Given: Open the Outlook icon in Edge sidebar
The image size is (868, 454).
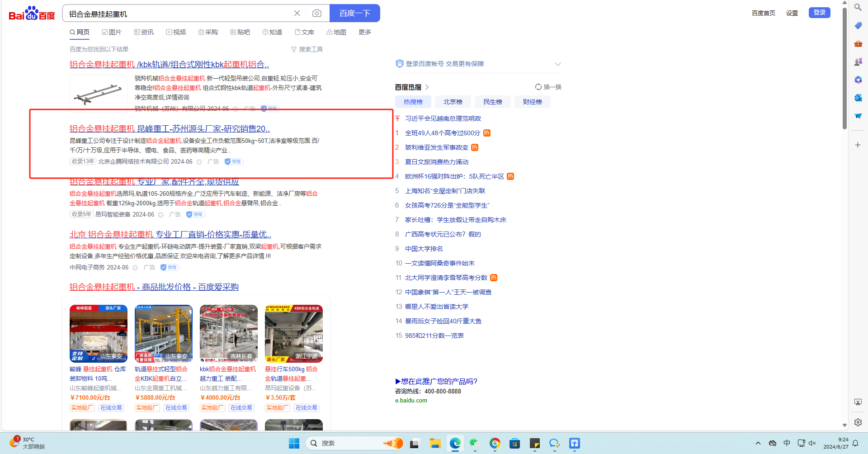Looking at the screenshot, I should (x=858, y=98).
